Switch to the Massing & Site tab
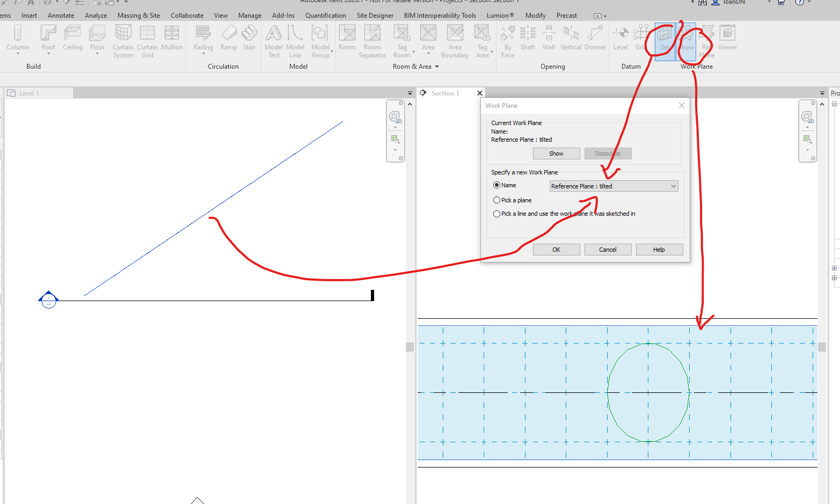Viewport: 840px width, 504px height. (x=138, y=16)
